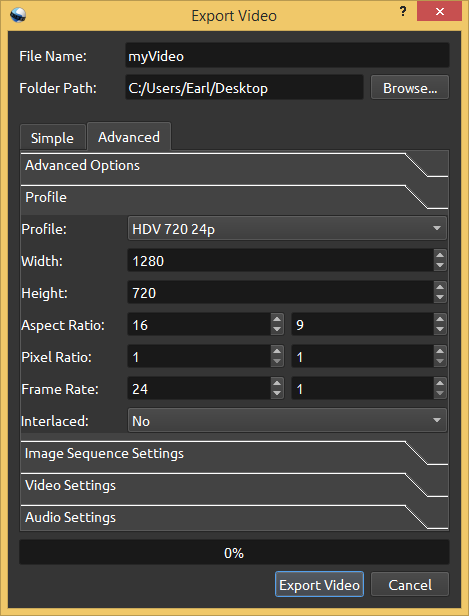Image resolution: width=469 pixels, height=616 pixels.
Task: Click the Interlaced: label
Action: [x=55, y=421]
